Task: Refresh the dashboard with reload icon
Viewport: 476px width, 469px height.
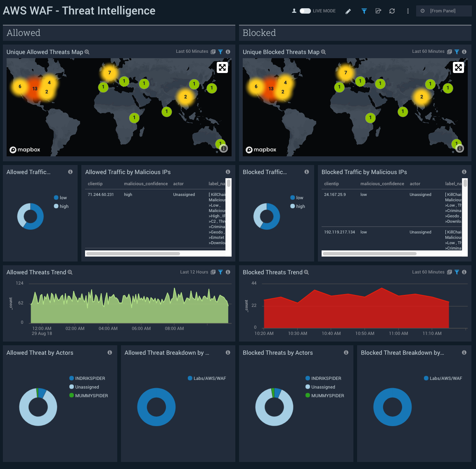Action: 392,11
